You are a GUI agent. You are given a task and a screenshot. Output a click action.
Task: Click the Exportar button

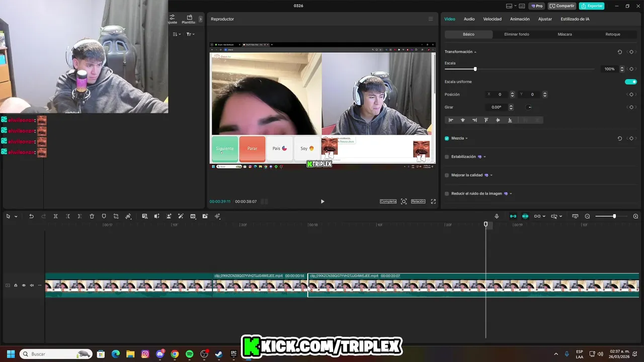pyautogui.click(x=592, y=6)
